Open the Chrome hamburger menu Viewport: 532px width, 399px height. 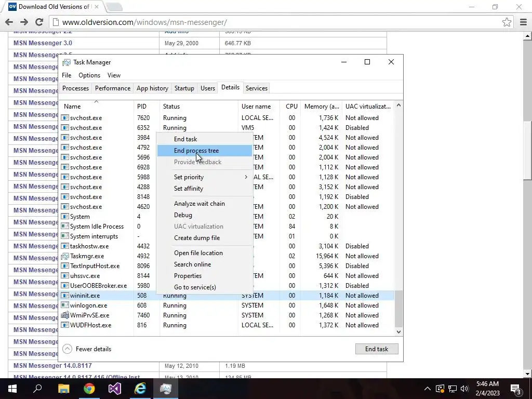[x=523, y=22]
